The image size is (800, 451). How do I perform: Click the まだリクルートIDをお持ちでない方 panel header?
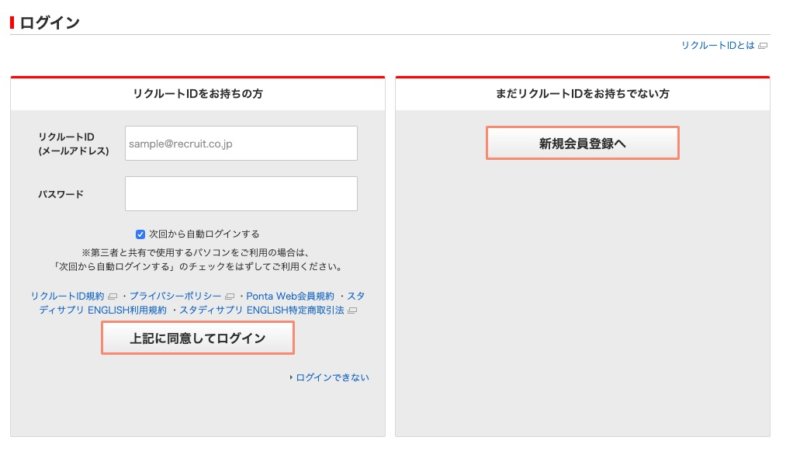[583, 93]
